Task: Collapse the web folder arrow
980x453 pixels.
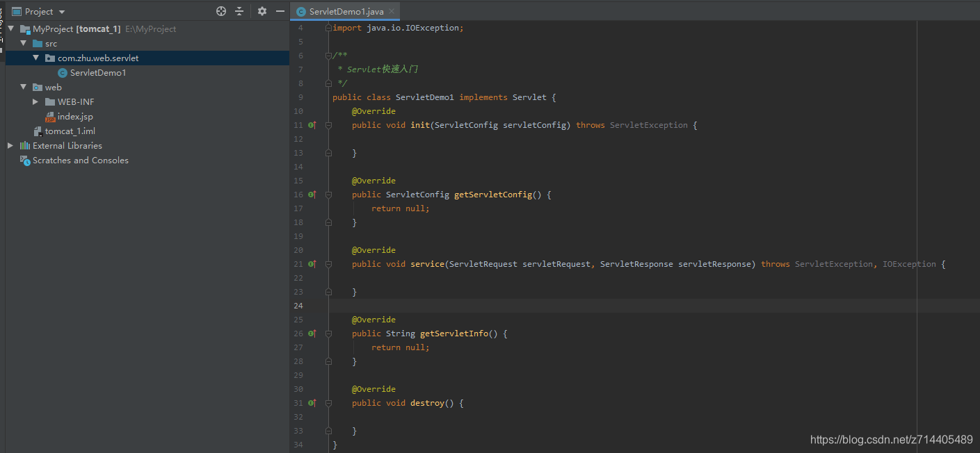Action: pyautogui.click(x=24, y=88)
